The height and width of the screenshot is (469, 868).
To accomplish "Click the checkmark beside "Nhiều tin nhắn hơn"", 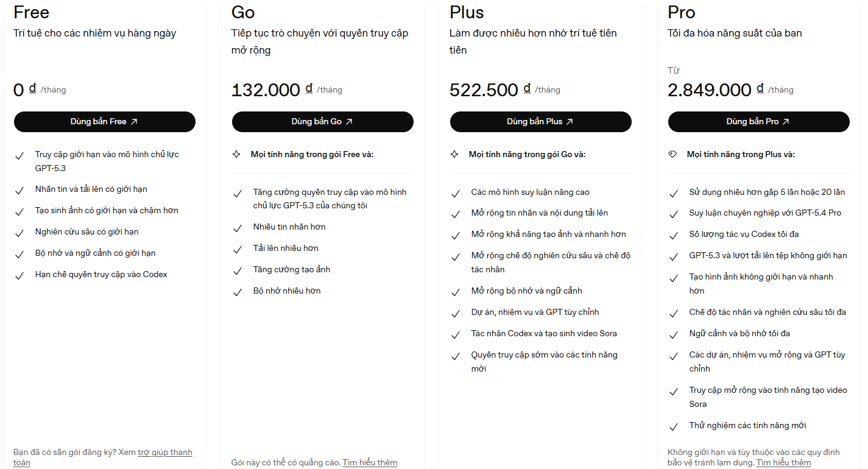I will click(238, 228).
